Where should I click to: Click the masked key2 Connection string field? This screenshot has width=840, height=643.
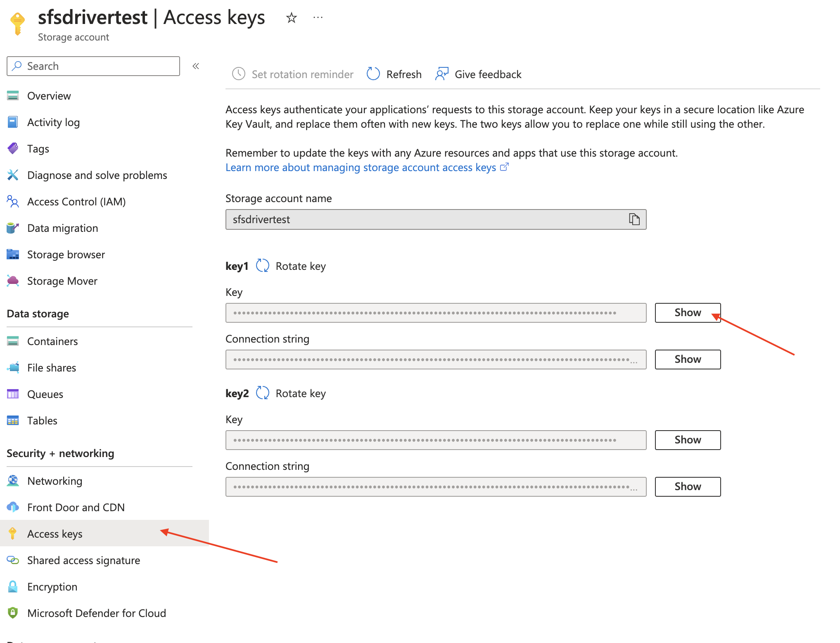click(x=436, y=487)
